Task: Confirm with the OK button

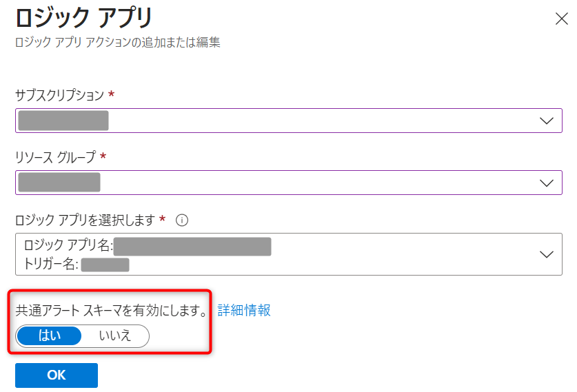Action: pos(57,375)
